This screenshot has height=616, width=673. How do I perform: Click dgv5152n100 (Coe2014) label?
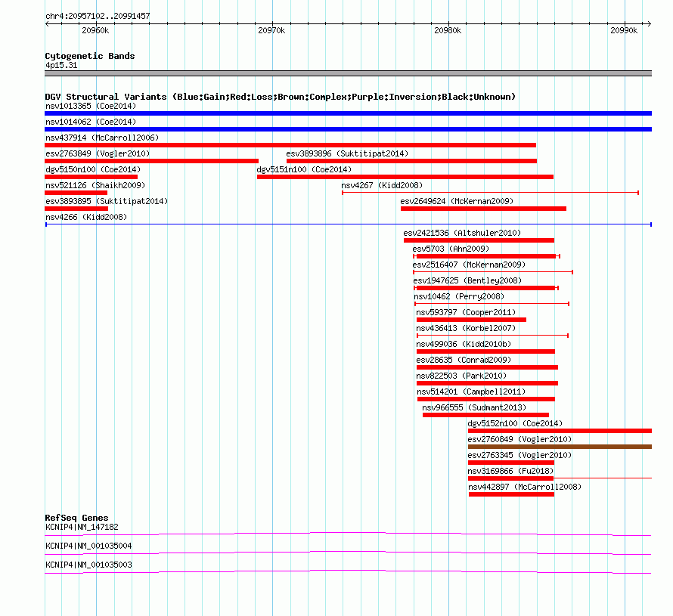tap(515, 423)
